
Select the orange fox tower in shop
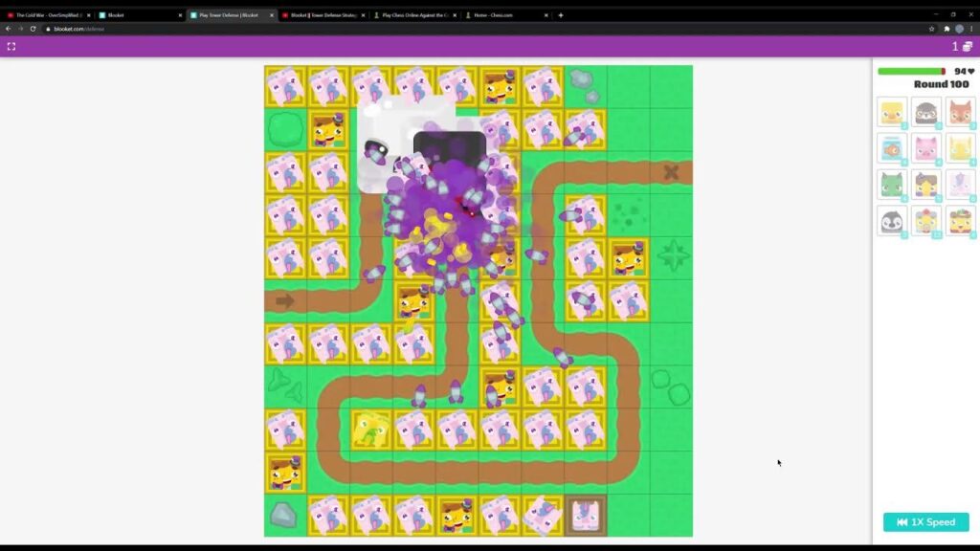(x=961, y=113)
